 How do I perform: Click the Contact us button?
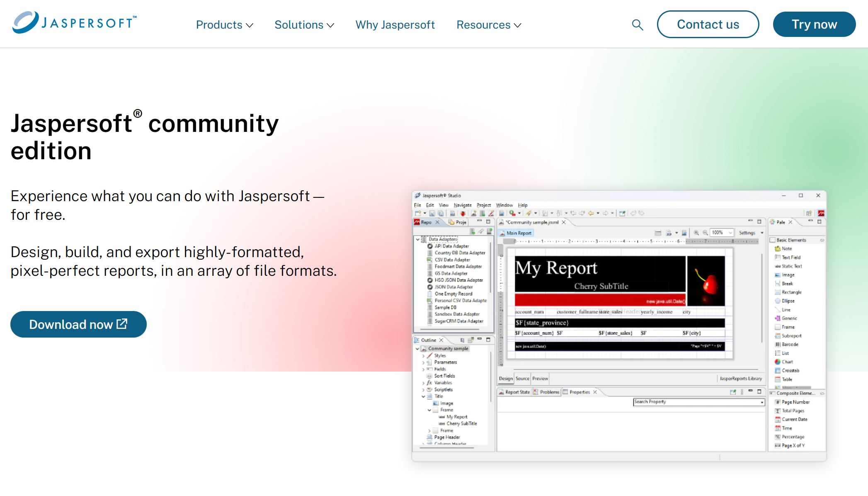pos(708,24)
